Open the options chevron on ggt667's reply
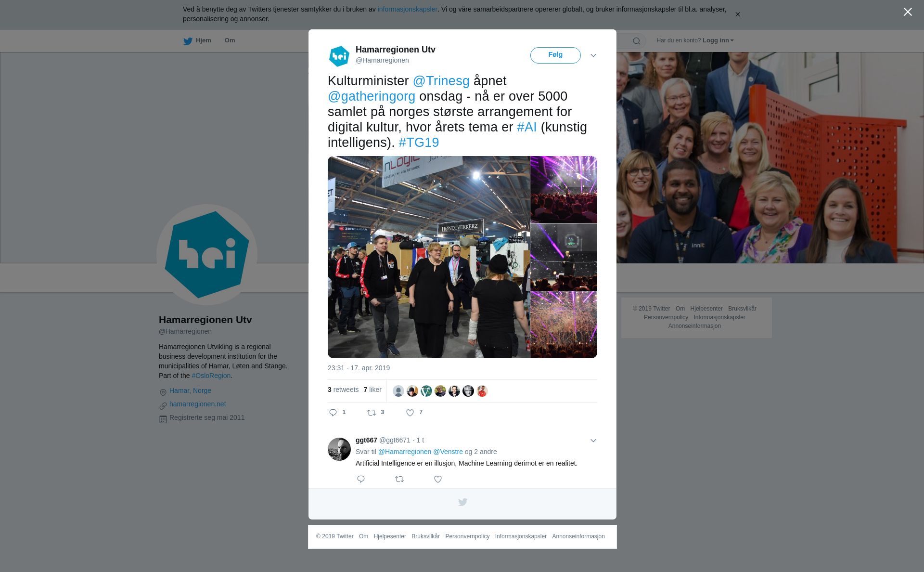This screenshot has width=924, height=572. point(593,441)
